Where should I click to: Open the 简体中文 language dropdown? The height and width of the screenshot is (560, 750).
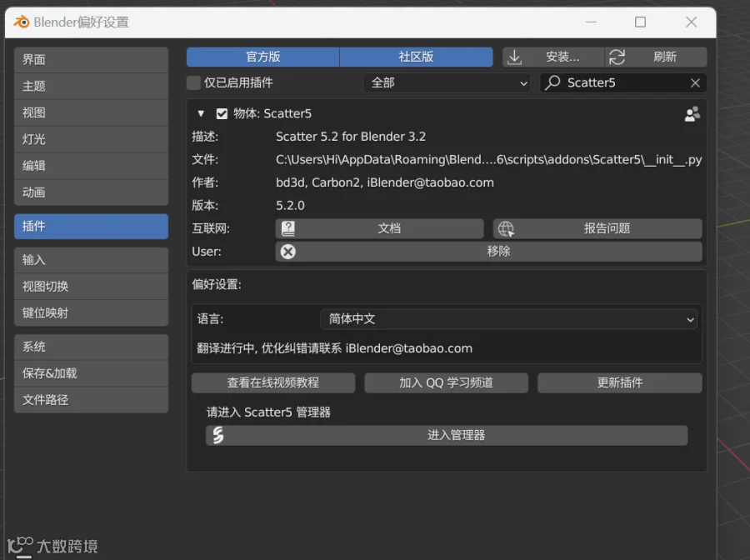508,319
